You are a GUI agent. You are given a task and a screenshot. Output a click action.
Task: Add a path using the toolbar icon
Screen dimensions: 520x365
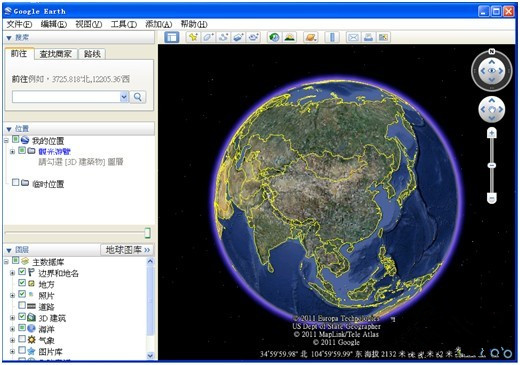click(x=223, y=37)
